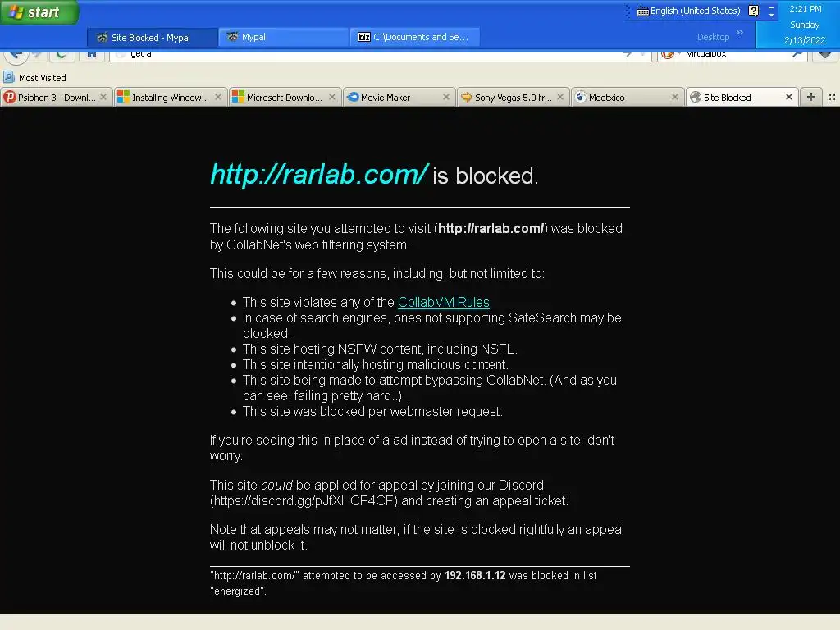Click the Desktop toolbar label

click(713, 37)
